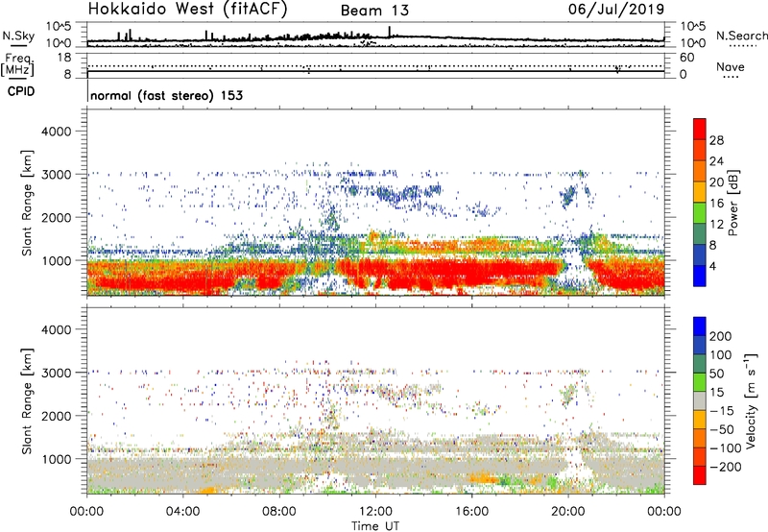Click the '20' Power colorbar label
768x532 pixels.
[x=716, y=182]
